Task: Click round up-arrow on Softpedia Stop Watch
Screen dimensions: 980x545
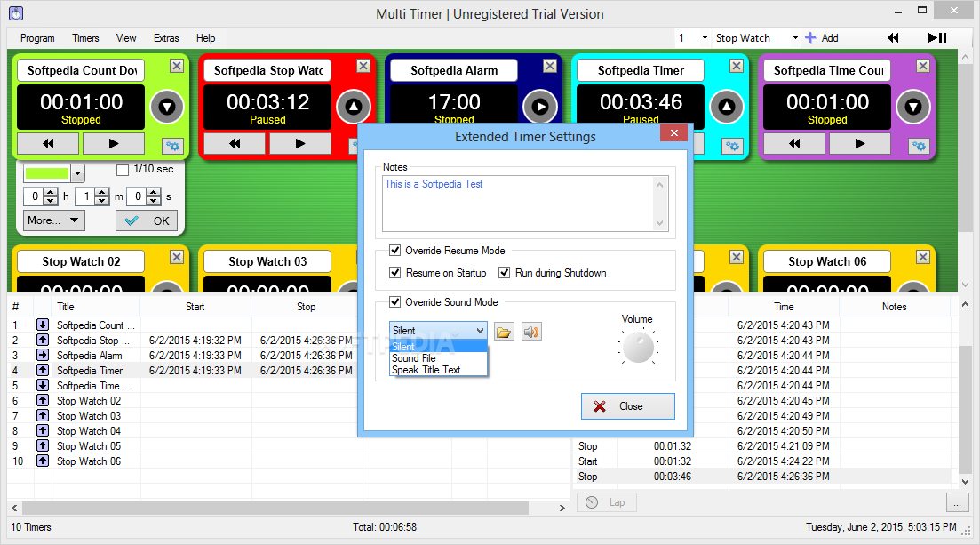Action: pyautogui.click(x=353, y=107)
